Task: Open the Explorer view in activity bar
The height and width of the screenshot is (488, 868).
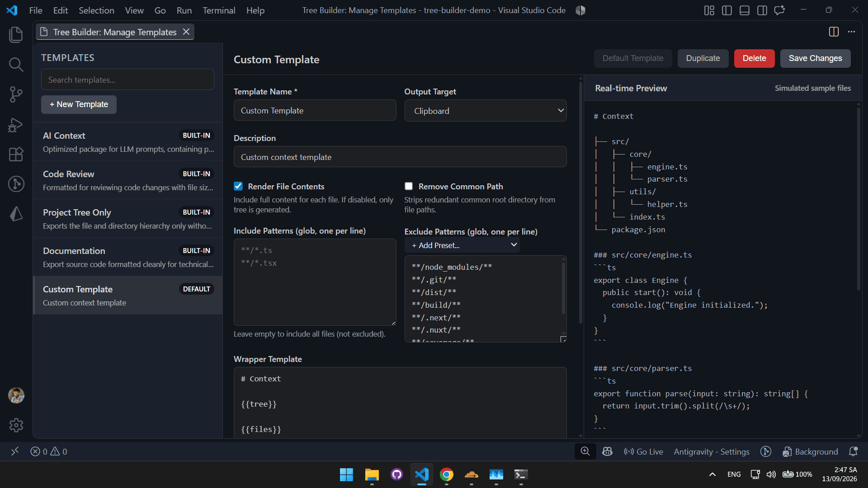Action: (16, 35)
